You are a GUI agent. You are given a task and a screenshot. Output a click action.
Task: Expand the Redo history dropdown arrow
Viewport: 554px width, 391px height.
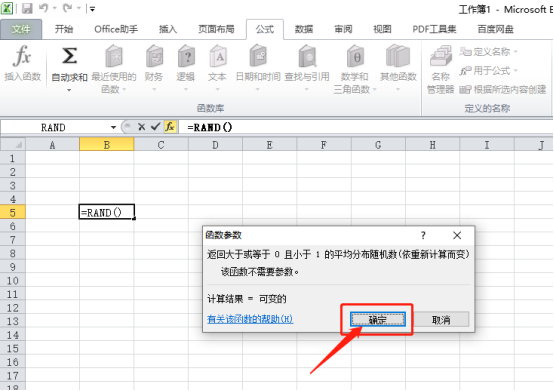[79, 8]
